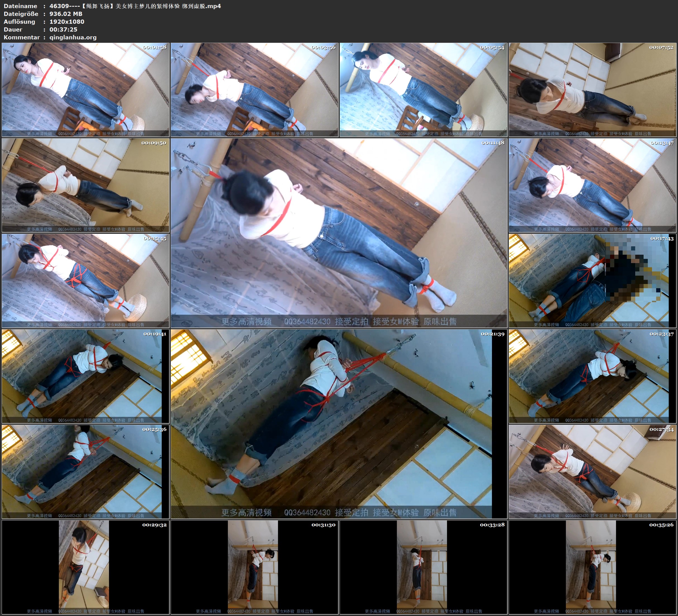Click the Dateiname file name text

click(x=135, y=6)
